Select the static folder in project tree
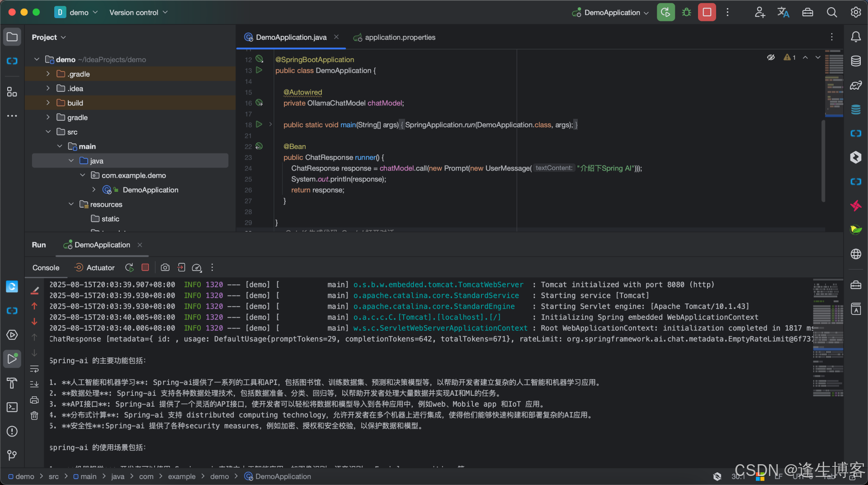This screenshot has height=485, width=868. coord(110,219)
